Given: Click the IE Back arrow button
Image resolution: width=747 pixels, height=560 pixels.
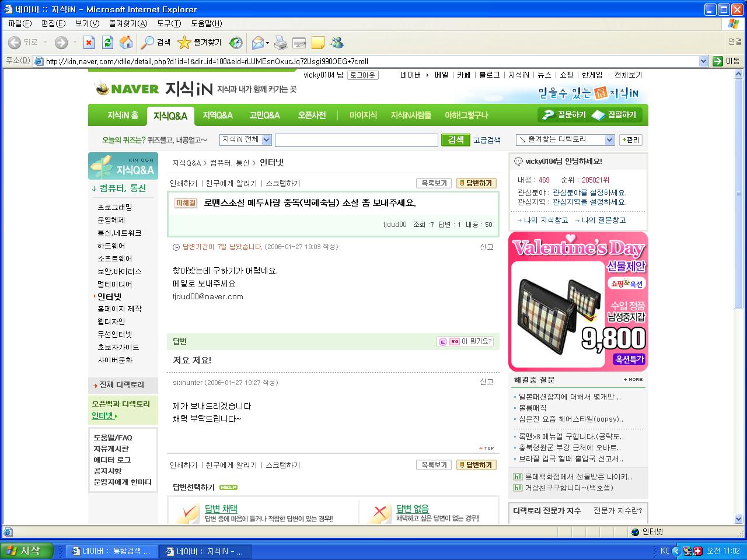Looking at the screenshot, I should click(15, 43).
